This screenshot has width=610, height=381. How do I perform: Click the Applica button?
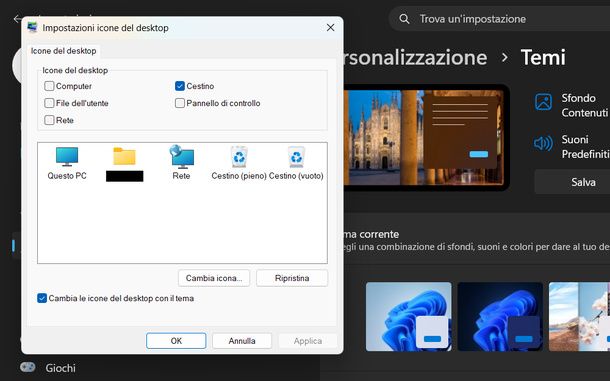point(308,341)
